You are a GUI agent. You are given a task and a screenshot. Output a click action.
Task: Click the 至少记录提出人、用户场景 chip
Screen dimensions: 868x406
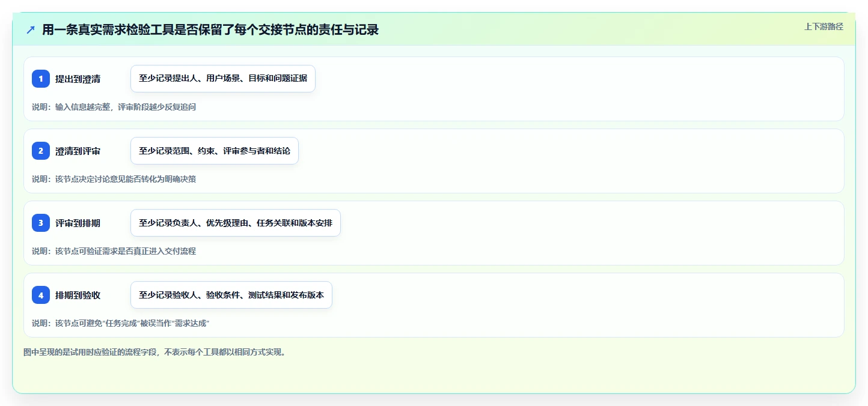click(x=223, y=79)
